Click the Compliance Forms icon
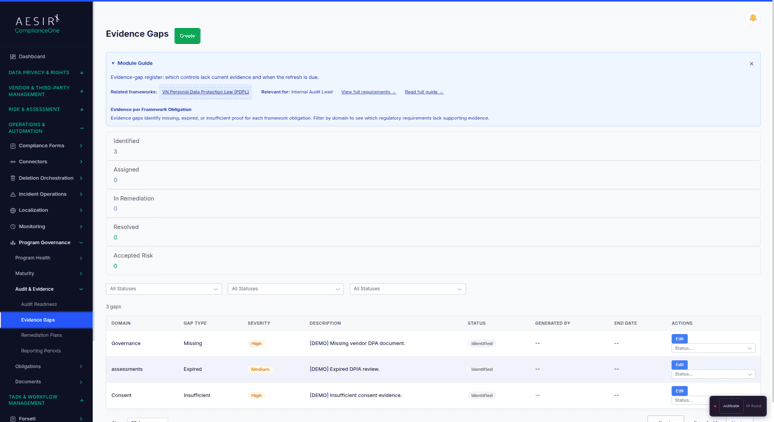Image resolution: width=774 pixels, height=422 pixels. pos(13,146)
